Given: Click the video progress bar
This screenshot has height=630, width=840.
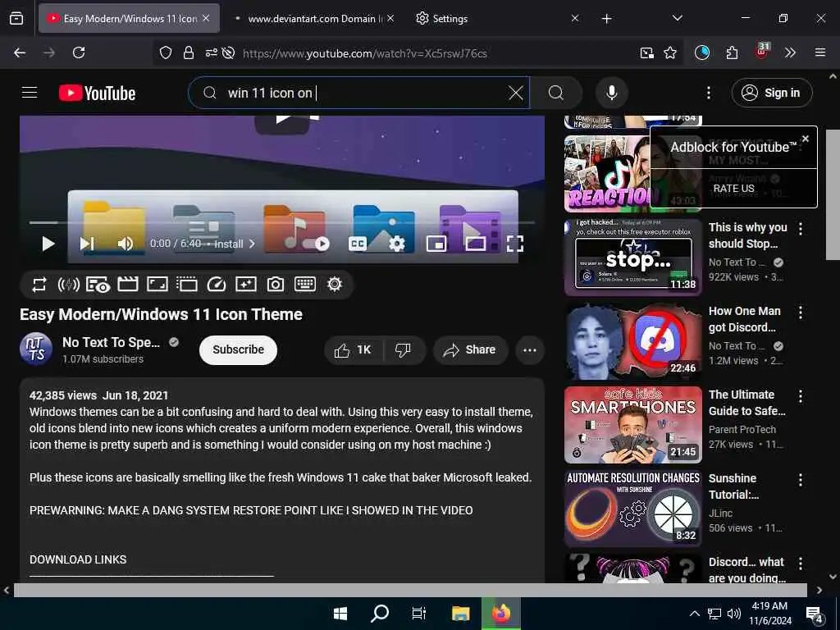Looking at the screenshot, I should tap(282, 221).
